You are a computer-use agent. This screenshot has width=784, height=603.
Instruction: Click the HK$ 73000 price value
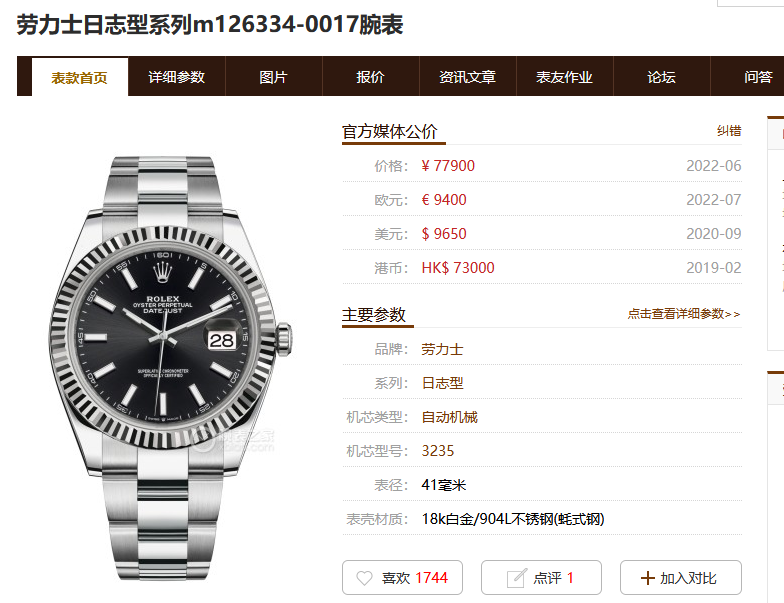pos(458,268)
